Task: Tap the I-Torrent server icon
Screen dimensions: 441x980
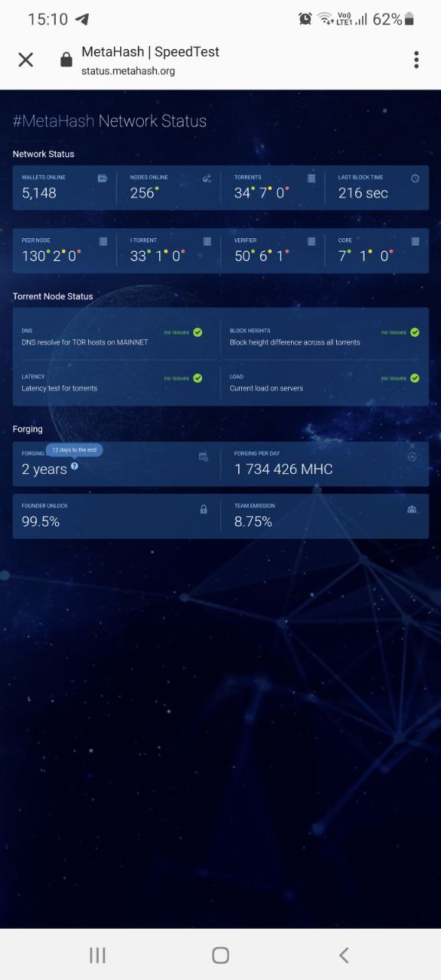Action: pos(207,241)
